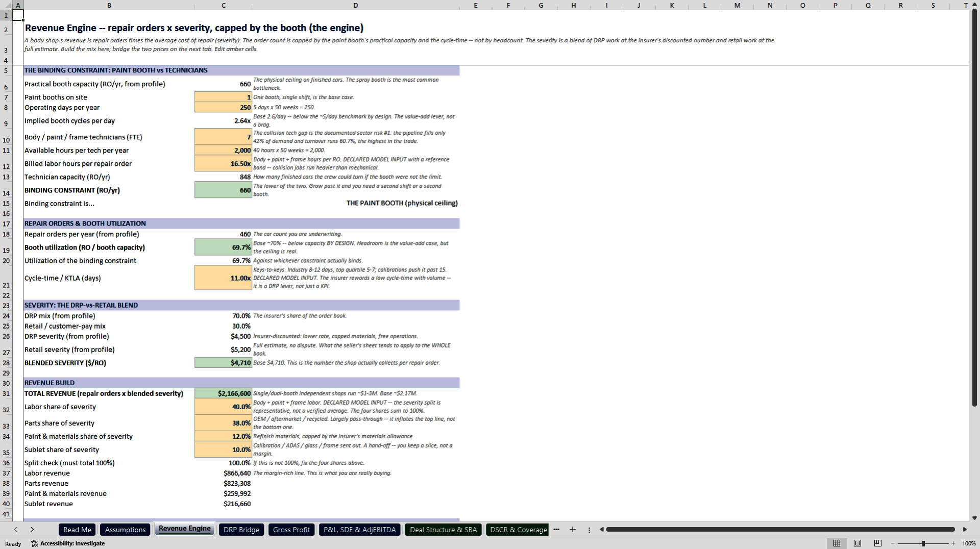Open sheet tab options dots menu
Screen dimensions: 980x549
coord(589,530)
